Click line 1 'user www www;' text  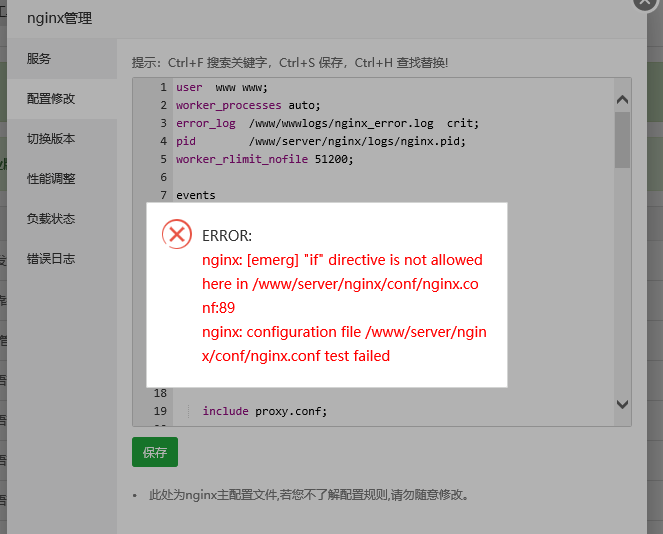coord(222,88)
